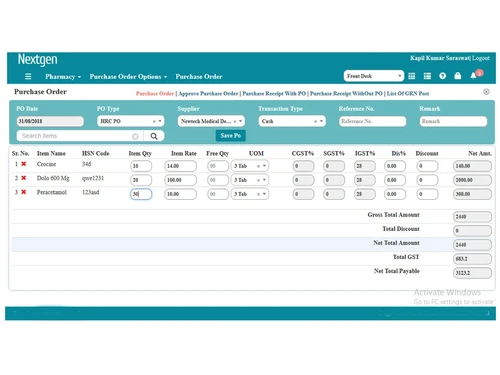Open the list view icon
The image size is (500, 375).
tap(427, 76)
